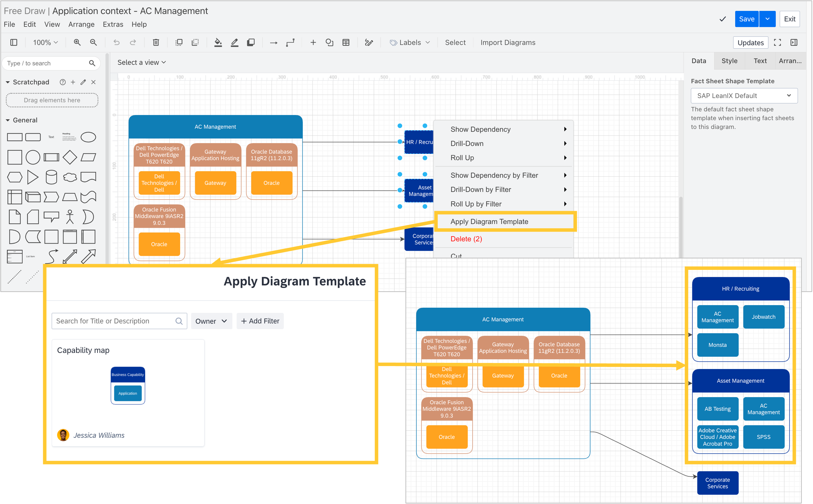
Task: Choose Apply Diagram Template from the context menu
Action: coord(489,221)
